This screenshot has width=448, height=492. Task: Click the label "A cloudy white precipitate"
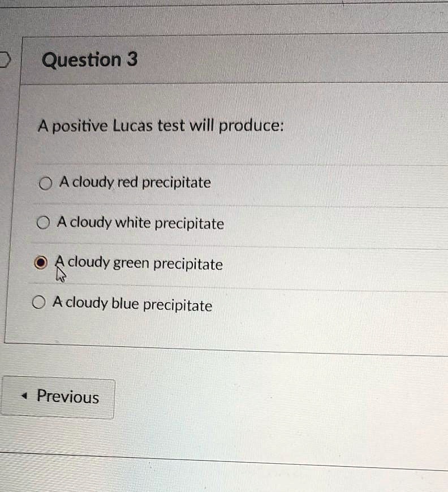pos(140,223)
